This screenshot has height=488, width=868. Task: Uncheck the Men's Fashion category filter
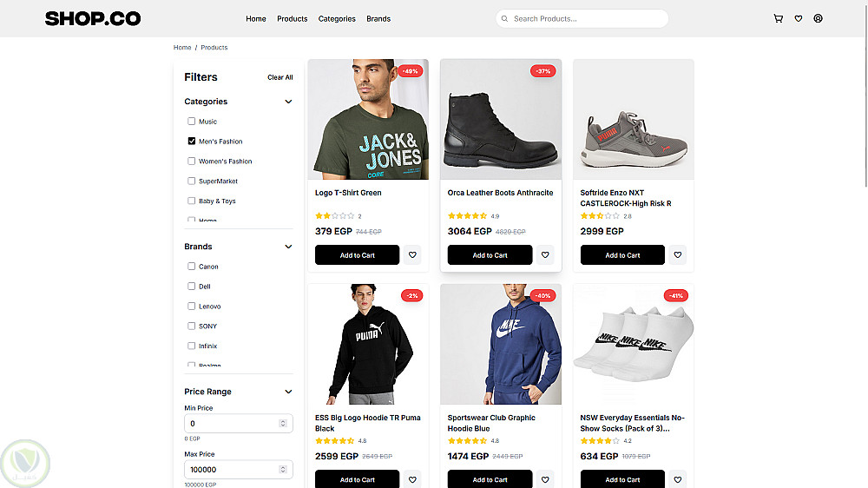click(x=192, y=141)
